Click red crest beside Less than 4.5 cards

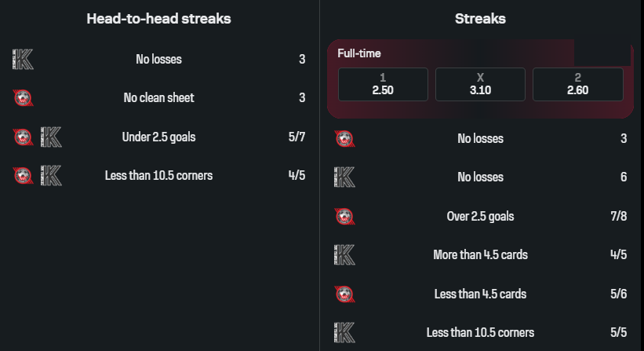pos(344,294)
